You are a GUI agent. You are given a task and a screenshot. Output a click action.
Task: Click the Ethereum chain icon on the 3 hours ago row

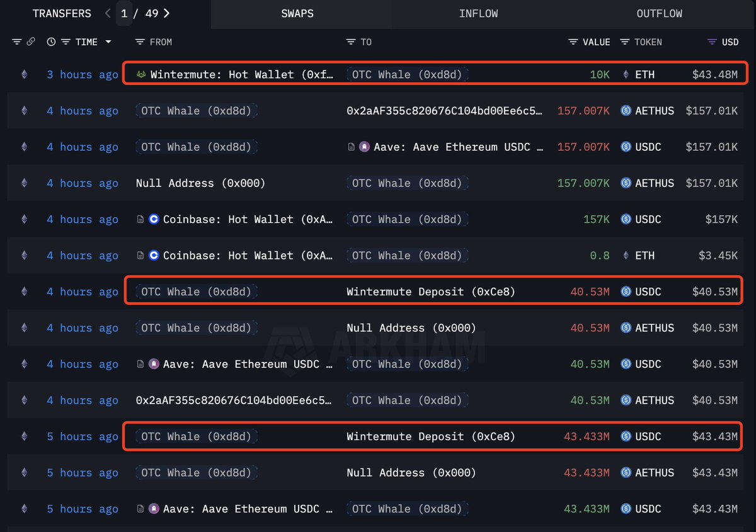[x=25, y=74]
